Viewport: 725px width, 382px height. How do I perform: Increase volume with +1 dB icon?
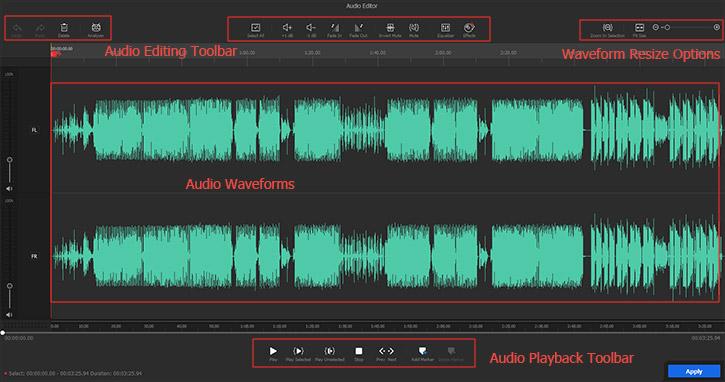(x=287, y=28)
